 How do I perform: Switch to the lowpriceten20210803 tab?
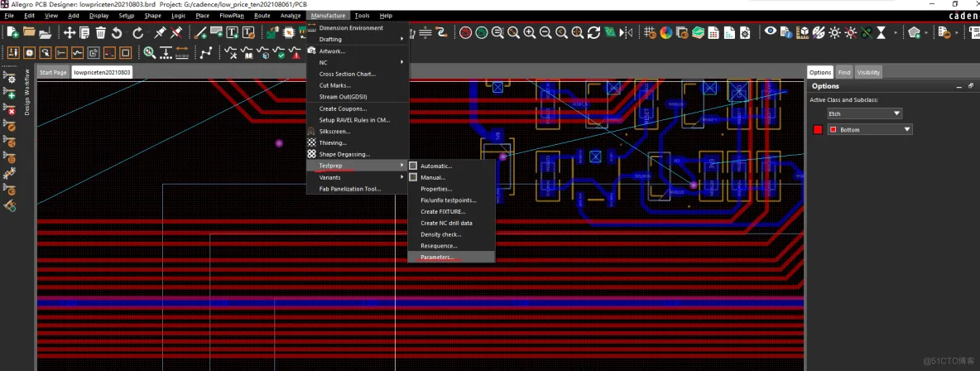pyautogui.click(x=102, y=73)
